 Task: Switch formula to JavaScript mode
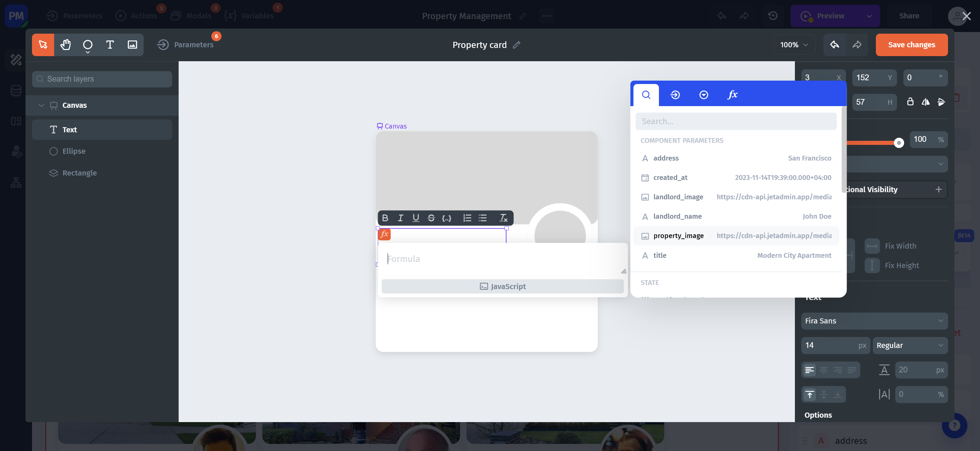(503, 286)
